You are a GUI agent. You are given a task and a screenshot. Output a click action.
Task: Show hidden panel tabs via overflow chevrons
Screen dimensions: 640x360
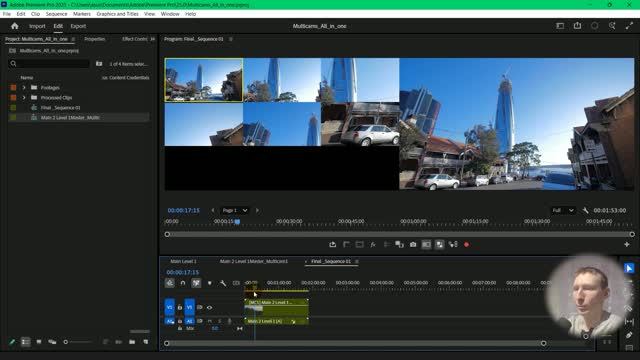(152, 39)
